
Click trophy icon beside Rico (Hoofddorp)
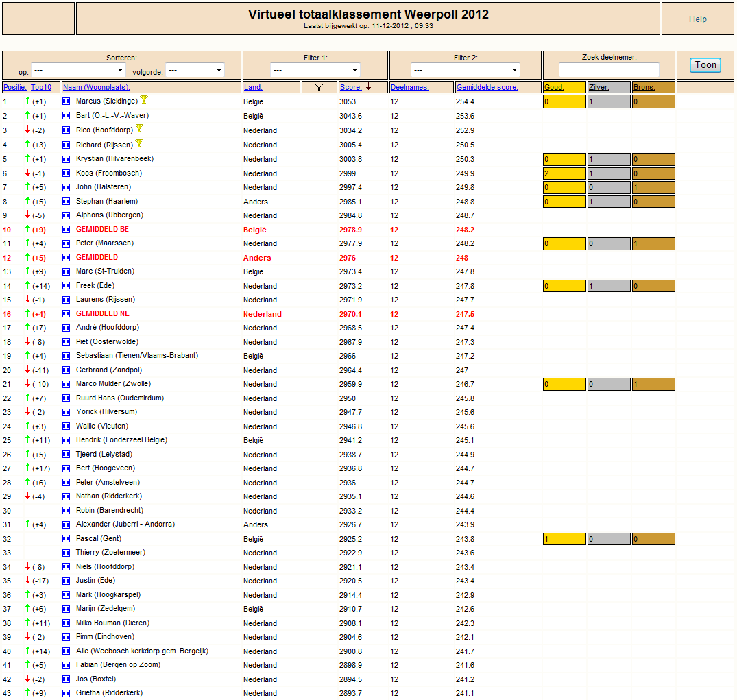pyautogui.click(x=139, y=128)
